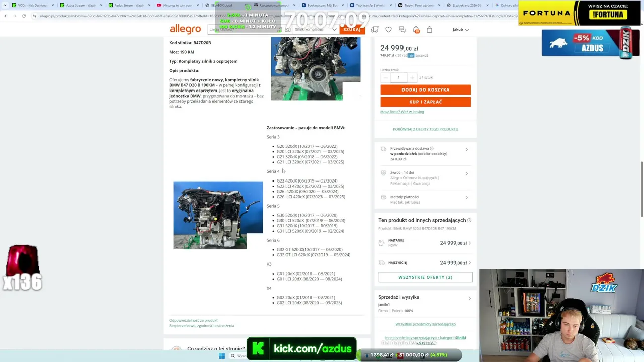Click the browser forward arrow
The width and height of the screenshot is (644, 362).
[15, 16]
